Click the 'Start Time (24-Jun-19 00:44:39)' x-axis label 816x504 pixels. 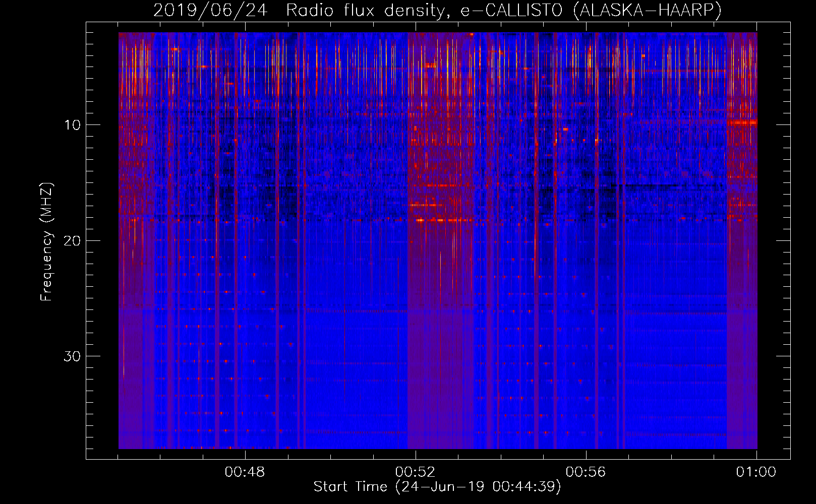437,487
